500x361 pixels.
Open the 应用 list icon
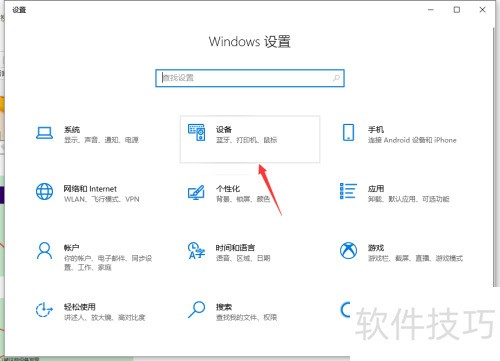click(x=348, y=191)
